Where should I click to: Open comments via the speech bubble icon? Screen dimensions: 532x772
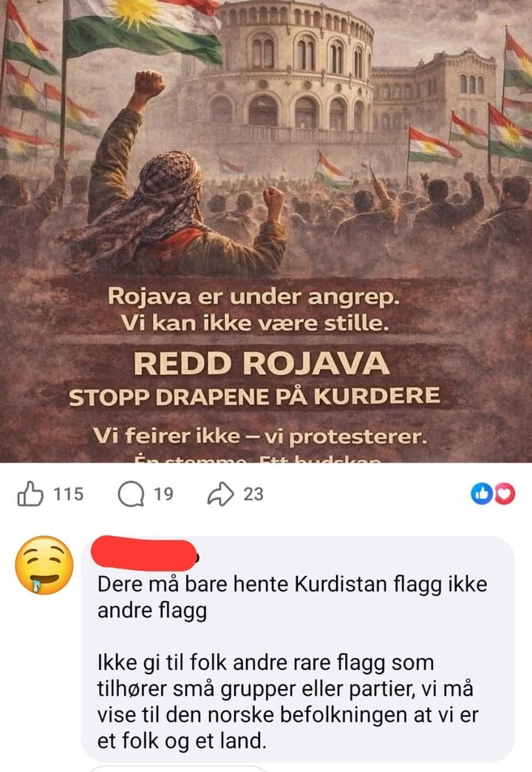tap(131, 494)
